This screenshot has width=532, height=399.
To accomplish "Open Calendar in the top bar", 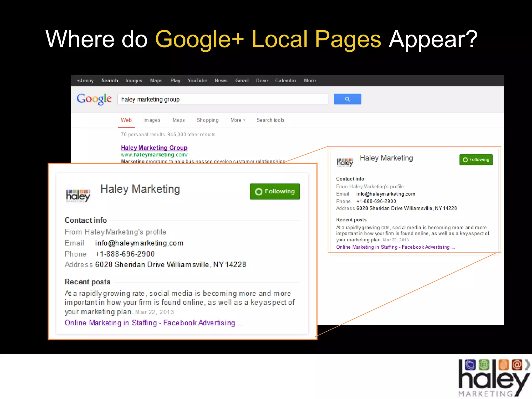I will click(x=286, y=81).
